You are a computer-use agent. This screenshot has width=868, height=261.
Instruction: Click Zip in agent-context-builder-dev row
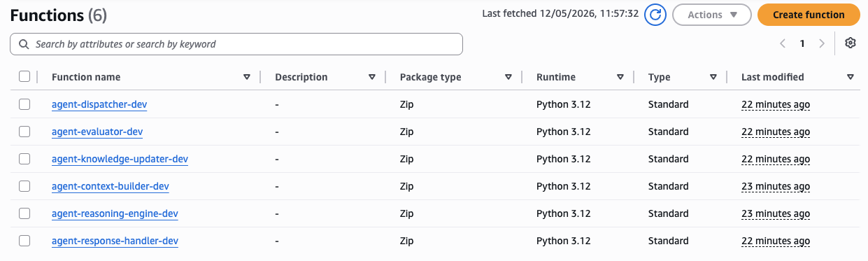[x=406, y=186]
